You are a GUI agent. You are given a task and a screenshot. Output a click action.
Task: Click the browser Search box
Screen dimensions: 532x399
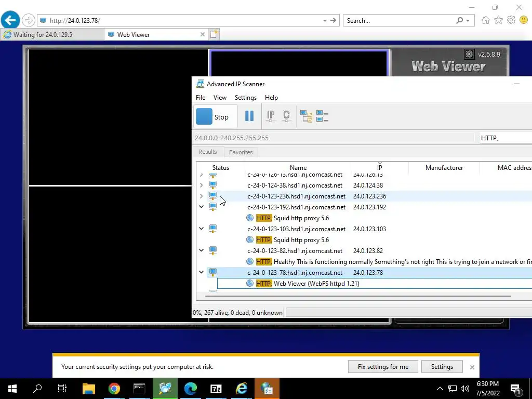(x=398, y=21)
